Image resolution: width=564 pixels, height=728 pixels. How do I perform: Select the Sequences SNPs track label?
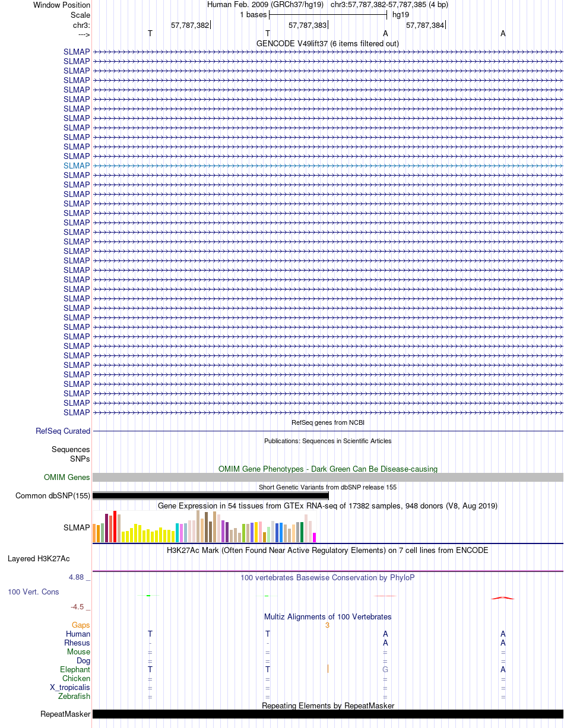pyautogui.click(x=71, y=454)
